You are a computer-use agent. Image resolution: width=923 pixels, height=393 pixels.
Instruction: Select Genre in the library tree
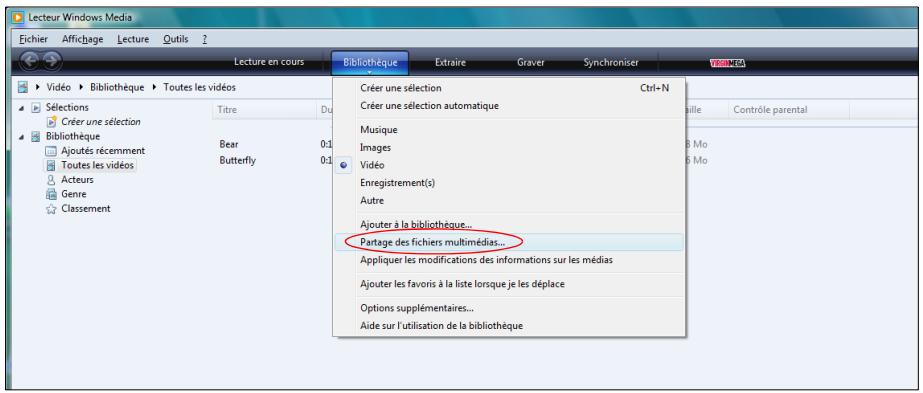(x=74, y=194)
